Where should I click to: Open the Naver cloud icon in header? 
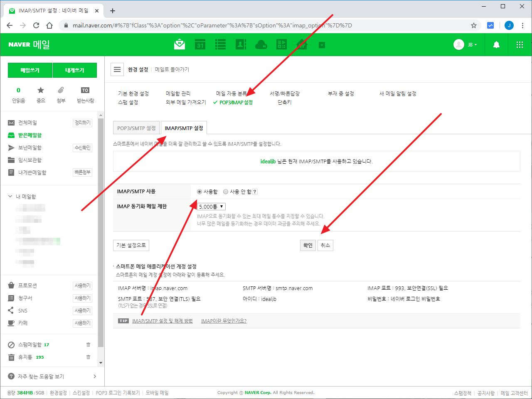coord(261,44)
